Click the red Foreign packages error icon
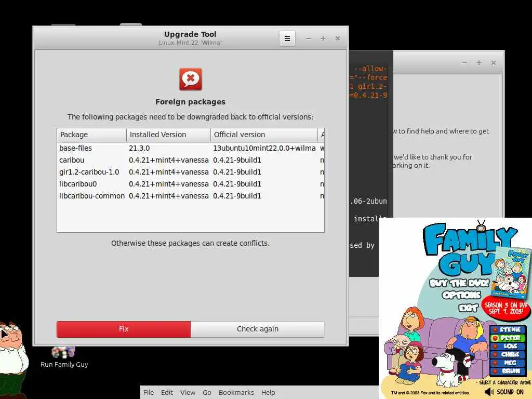This screenshot has width=532, height=399. (x=190, y=79)
